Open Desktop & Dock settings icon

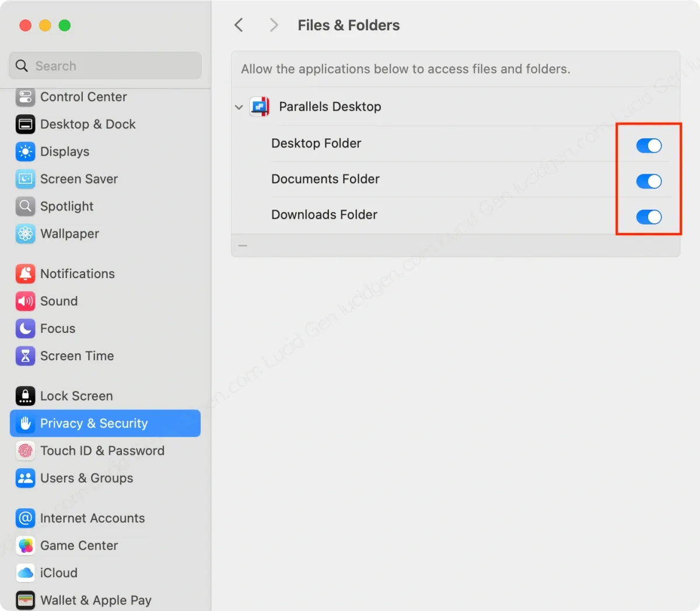pos(25,124)
